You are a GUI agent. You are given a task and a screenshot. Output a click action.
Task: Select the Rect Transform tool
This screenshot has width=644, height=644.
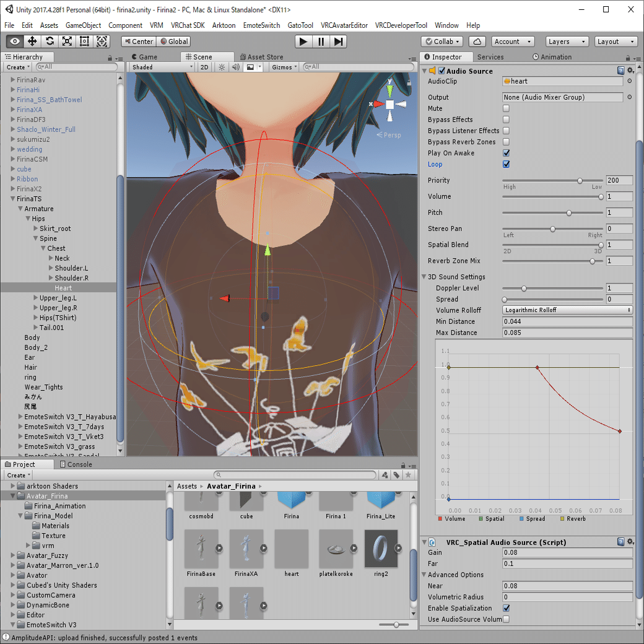click(x=84, y=41)
